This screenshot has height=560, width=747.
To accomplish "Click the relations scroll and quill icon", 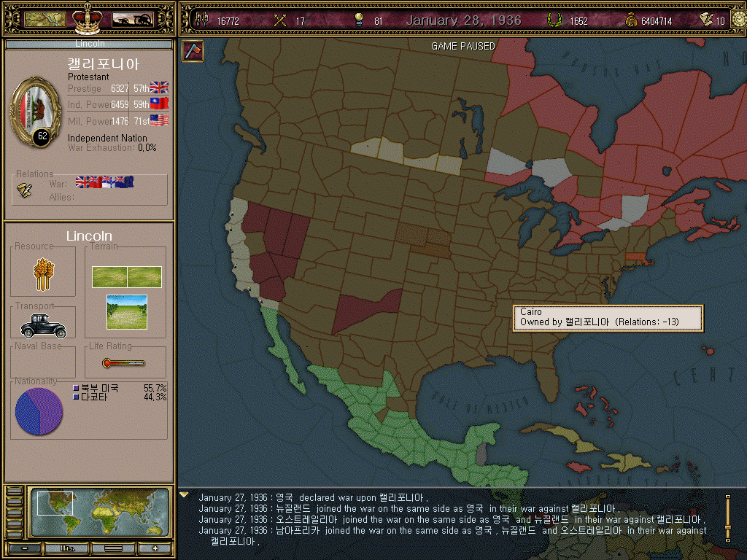I will coord(24,190).
